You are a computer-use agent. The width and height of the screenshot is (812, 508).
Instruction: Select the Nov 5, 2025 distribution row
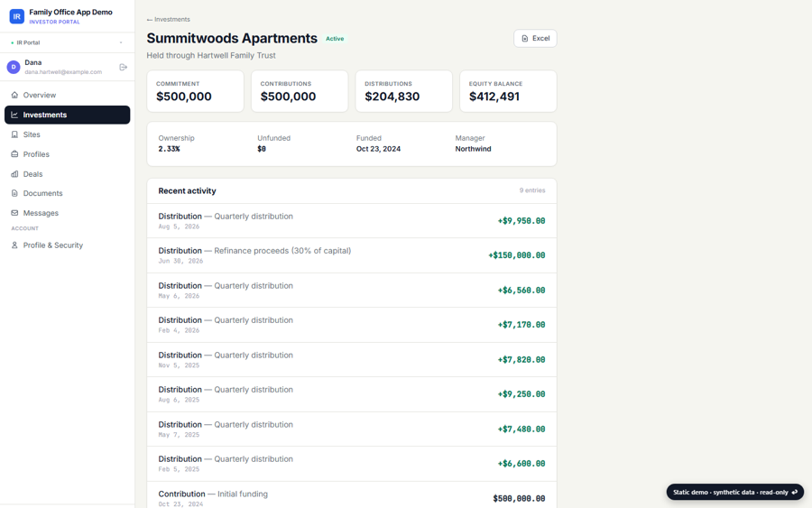(x=352, y=360)
